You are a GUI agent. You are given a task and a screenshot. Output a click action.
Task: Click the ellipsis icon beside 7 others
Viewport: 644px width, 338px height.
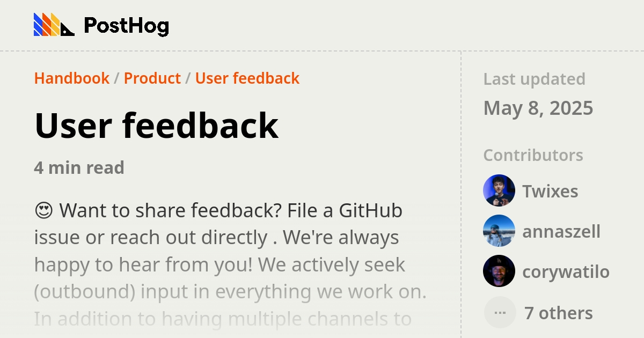(500, 312)
